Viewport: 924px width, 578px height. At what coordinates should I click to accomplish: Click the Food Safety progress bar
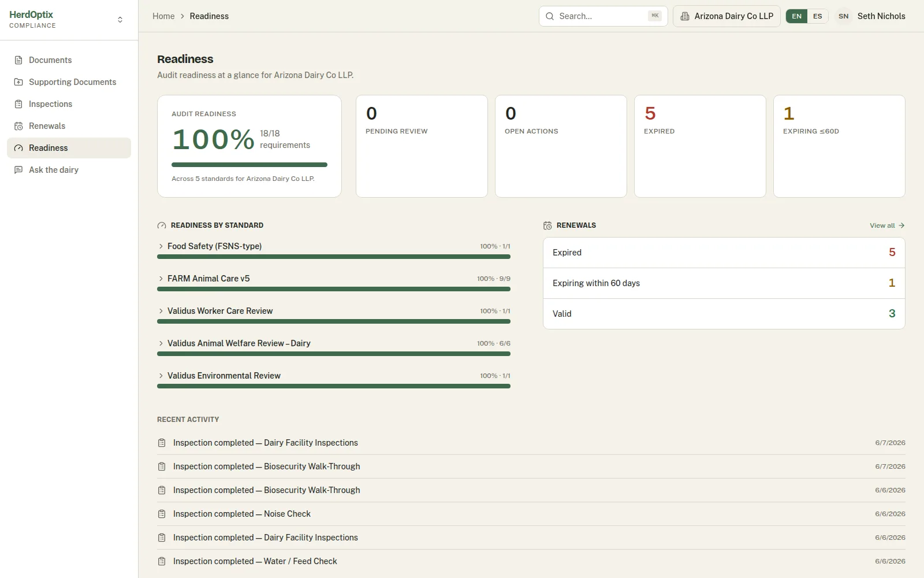(334, 257)
